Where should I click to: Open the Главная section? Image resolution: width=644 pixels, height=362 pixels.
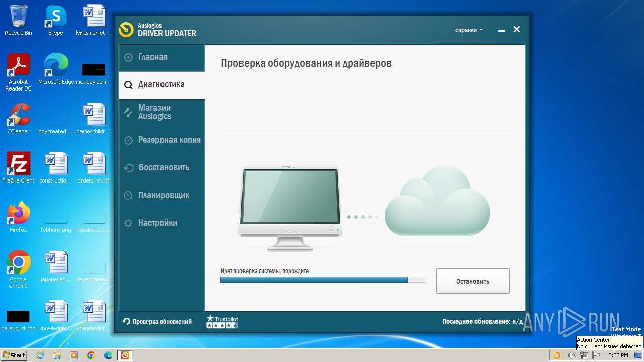[162, 57]
